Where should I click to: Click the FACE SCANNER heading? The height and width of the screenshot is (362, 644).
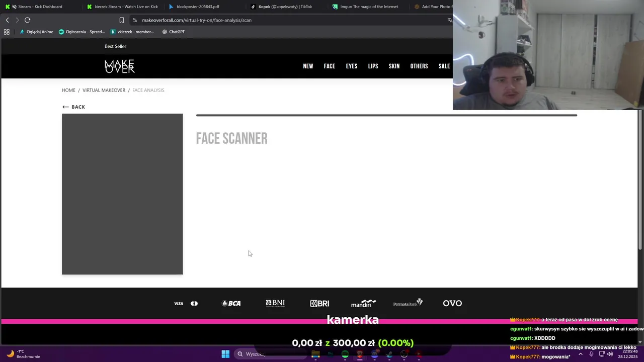pyautogui.click(x=231, y=139)
